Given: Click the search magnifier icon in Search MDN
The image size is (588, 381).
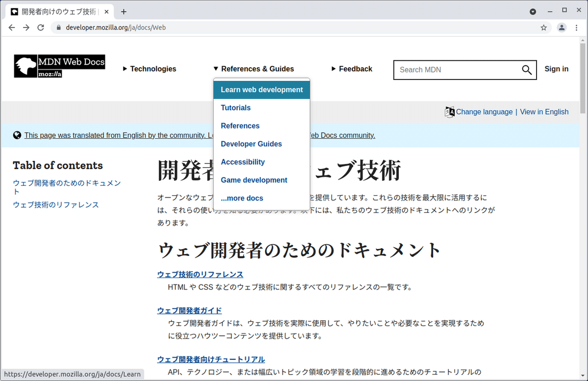Looking at the screenshot, I should click(x=526, y=70).
